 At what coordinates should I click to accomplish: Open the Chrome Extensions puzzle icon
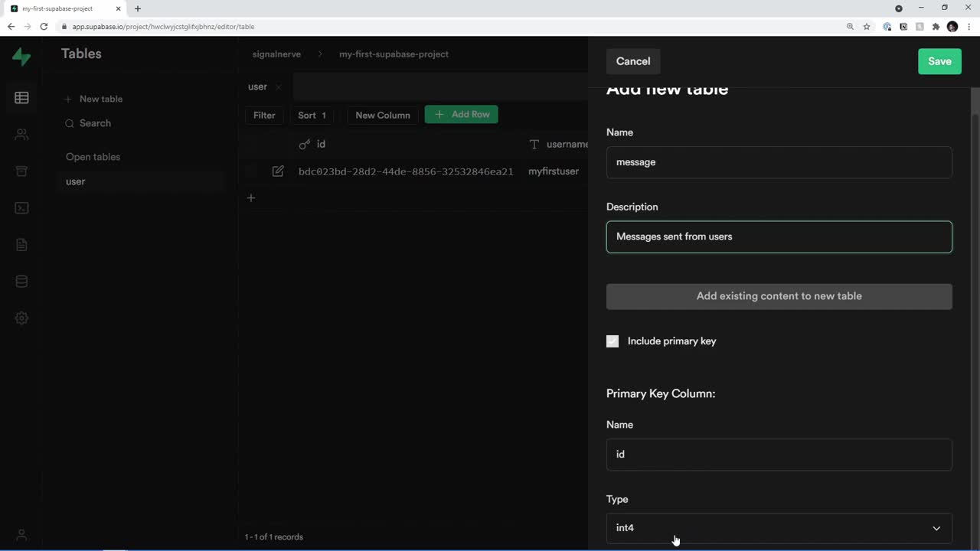936,27
